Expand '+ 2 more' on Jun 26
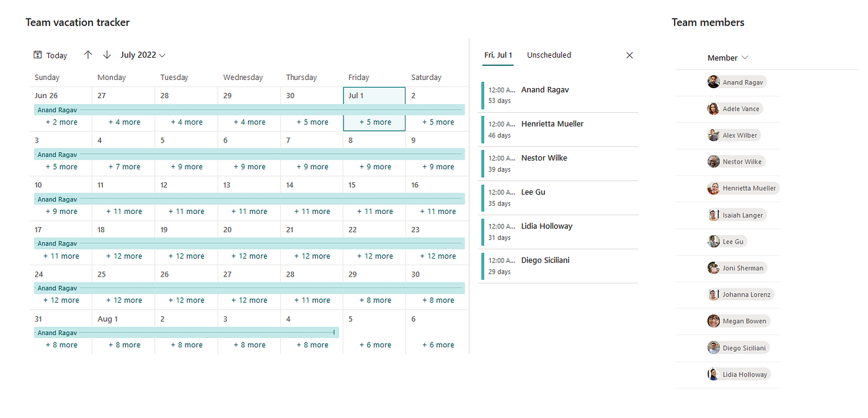 [x=61, y=122]
